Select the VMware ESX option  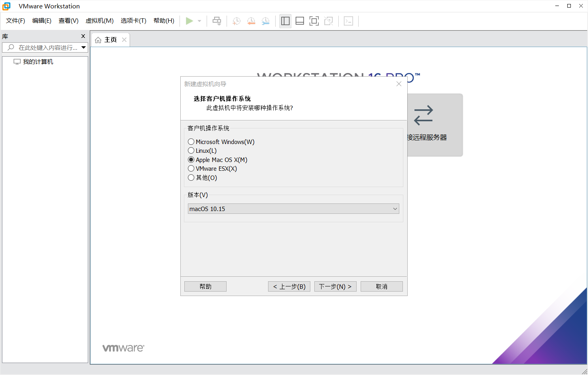[191, 168]
